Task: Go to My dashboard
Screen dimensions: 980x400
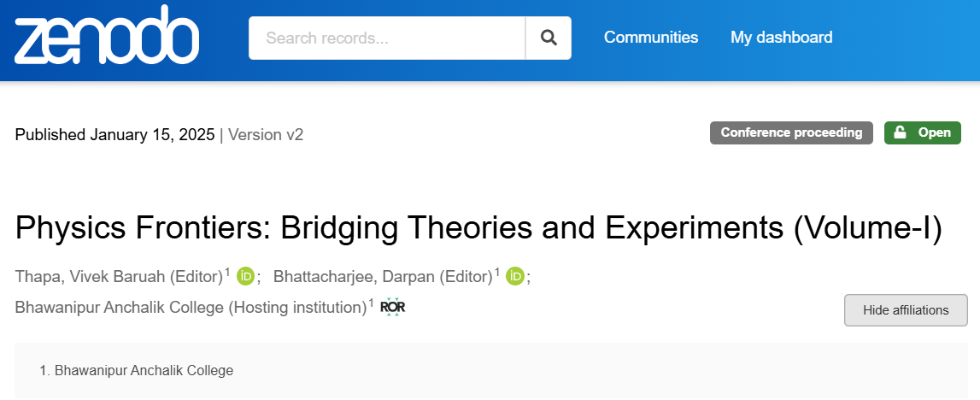Action: 781,38
